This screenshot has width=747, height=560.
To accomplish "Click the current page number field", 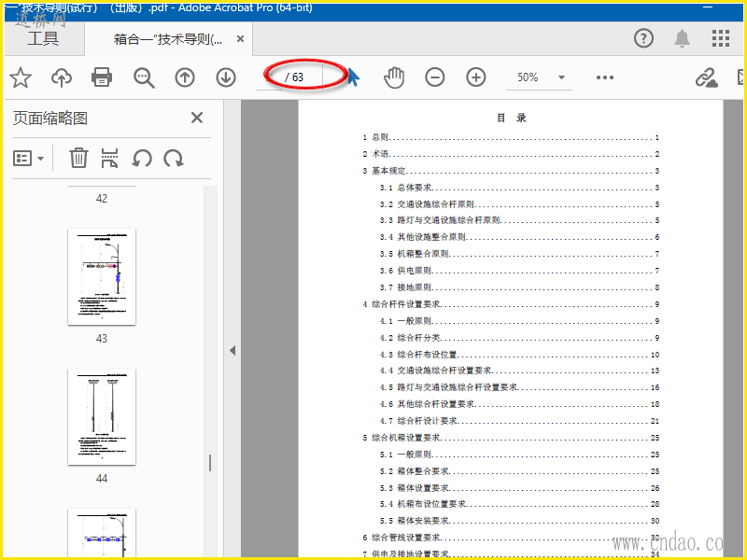I will [269, 77].
